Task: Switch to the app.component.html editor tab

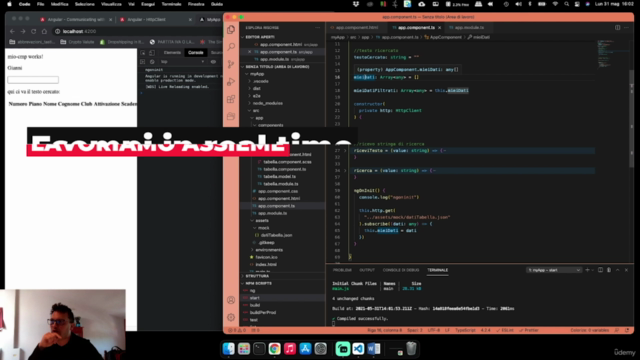Action: [357, 28]
